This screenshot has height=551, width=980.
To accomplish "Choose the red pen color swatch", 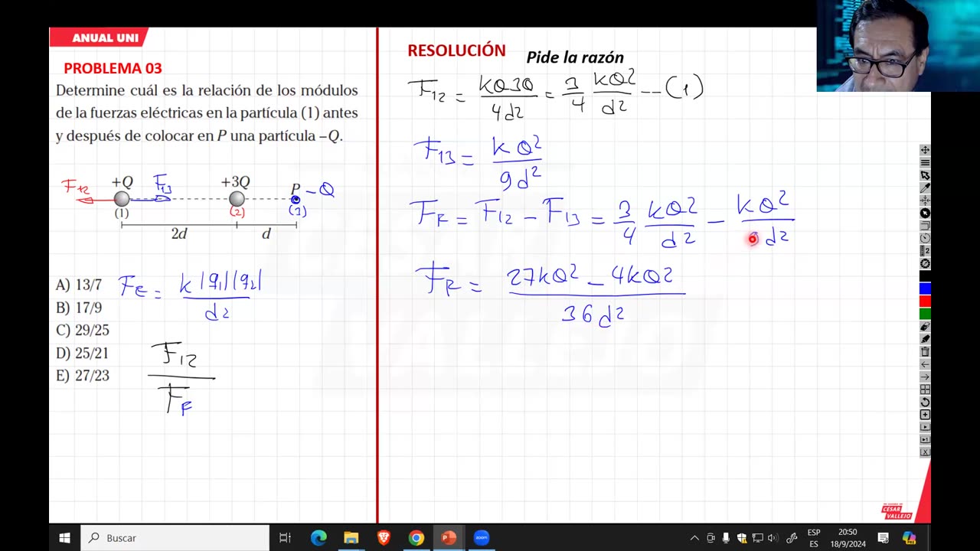I will pyautogui.click(x=925, y=301).
